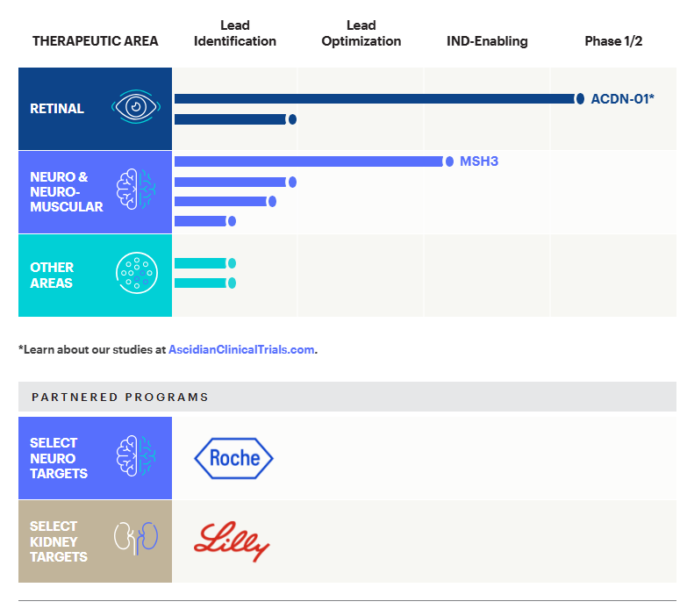The image size is (687, 616).
Task: Click the eye icon in Retinal row
Action: click(x=136, y=107)
